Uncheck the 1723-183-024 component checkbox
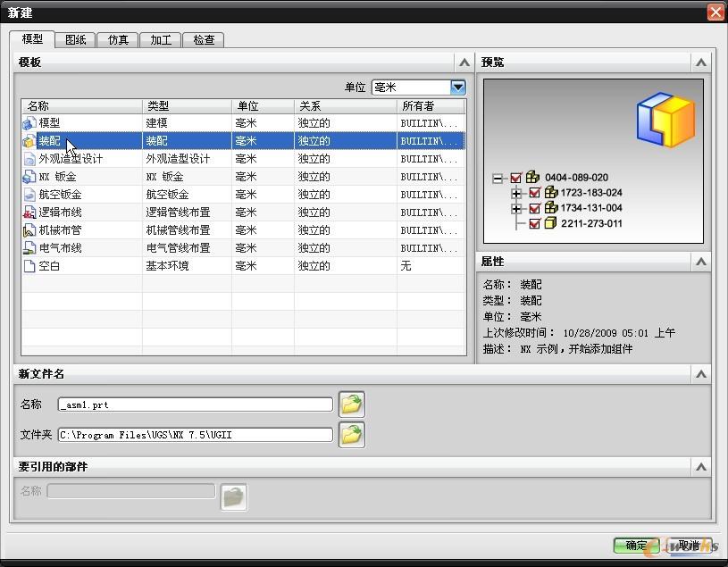Screen dimensions: 728x567 [535, 193]
